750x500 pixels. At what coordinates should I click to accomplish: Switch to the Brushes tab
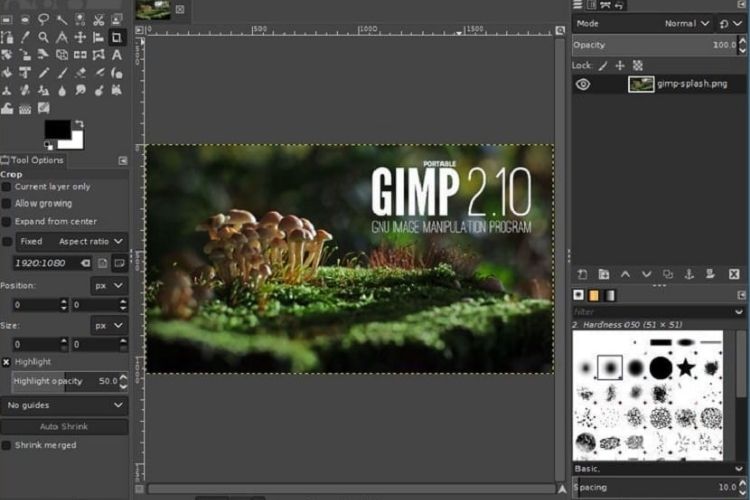point(578,295)
